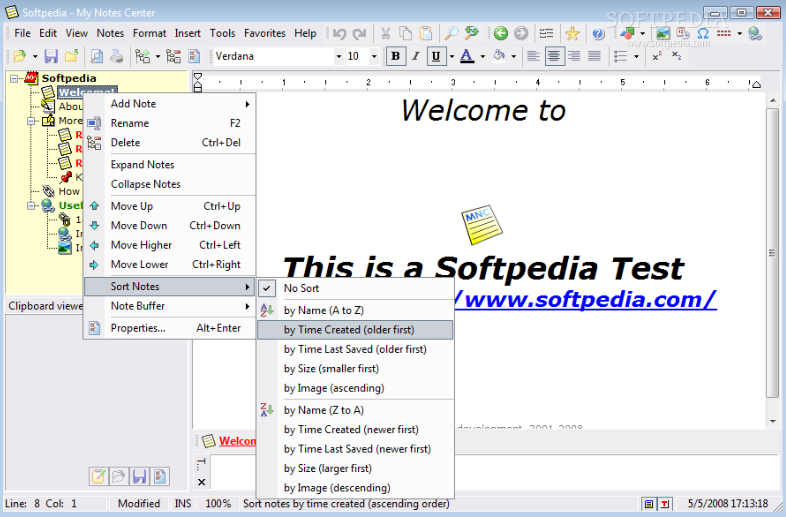Open the font size 10 dropdown

374,56
